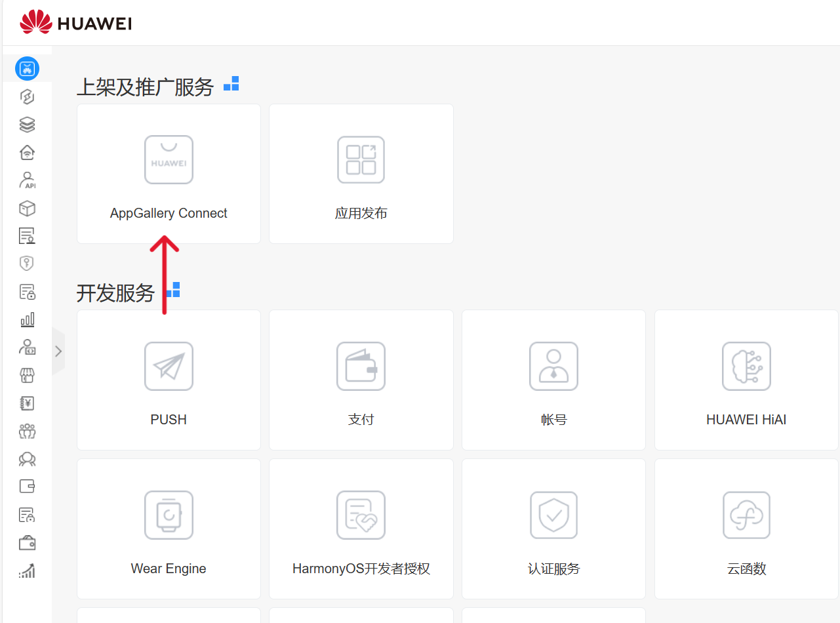Open the stacked layers sidebar icon
The height and width of the screenshot is (623, 840).
tap(27, 125)
